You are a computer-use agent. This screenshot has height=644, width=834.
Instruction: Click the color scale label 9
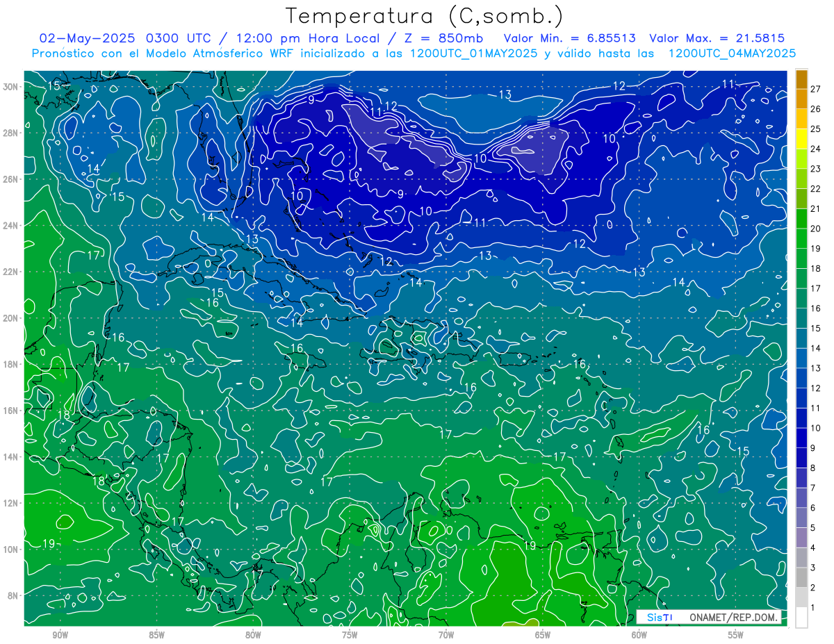click(x=814, y=448)
